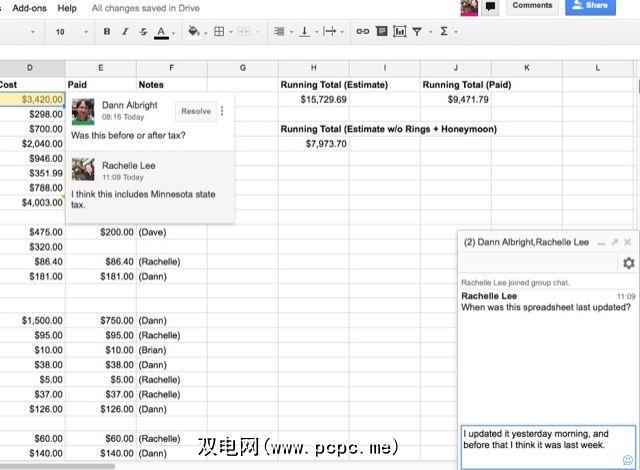Toggle bold formatting in toolbar
This screenshot has width=640, height=470.
107,31
